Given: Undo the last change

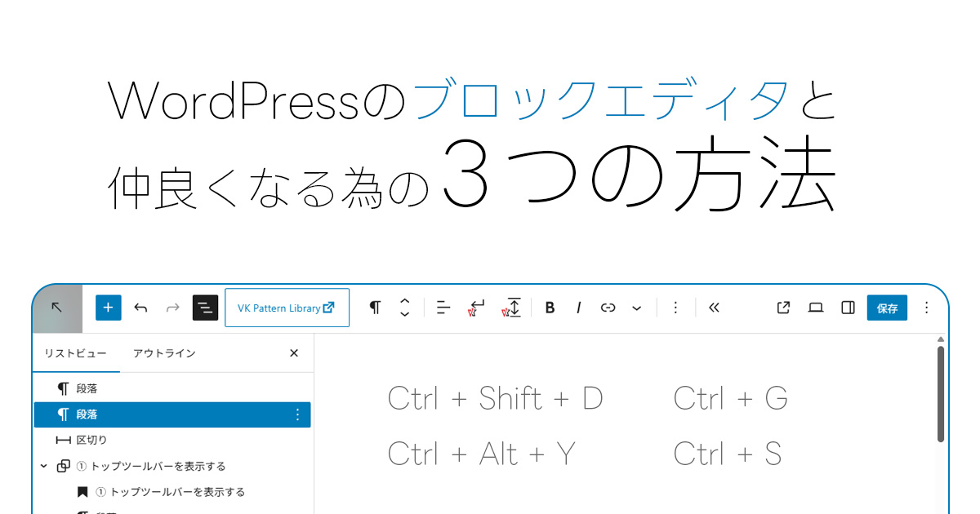Looking at the screenshot, I should point(140,308).
